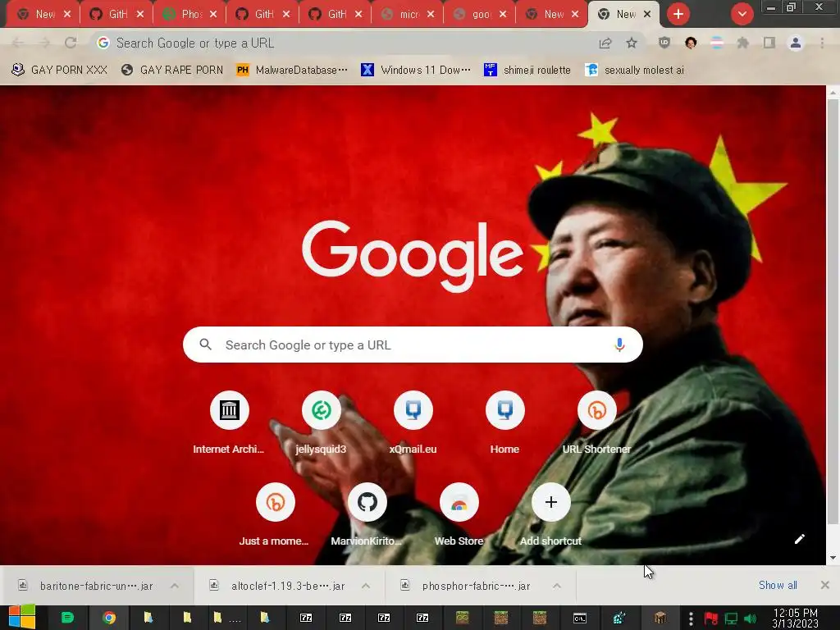Open the MalwareDatabase bookmark

[292, 70]
